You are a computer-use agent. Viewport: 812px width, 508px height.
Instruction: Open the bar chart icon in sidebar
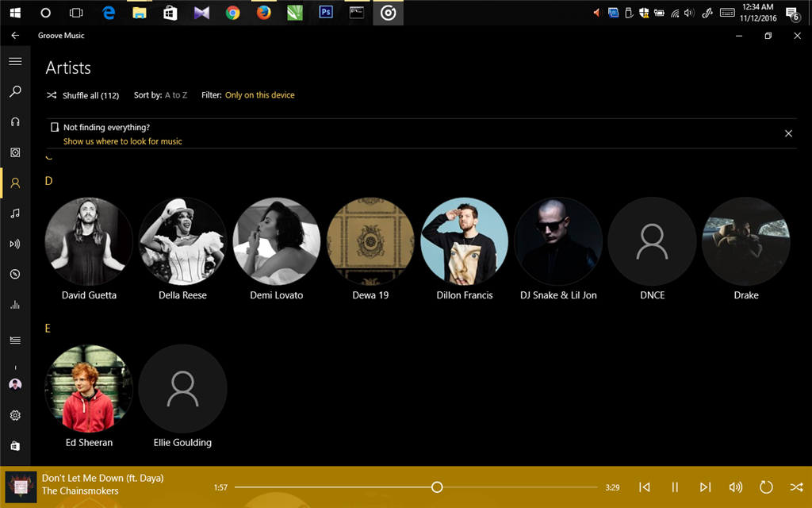coord(15,305)
